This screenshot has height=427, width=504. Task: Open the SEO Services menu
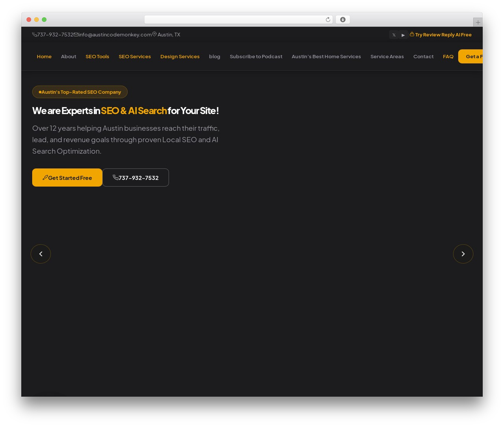click(x=135, y=57)
